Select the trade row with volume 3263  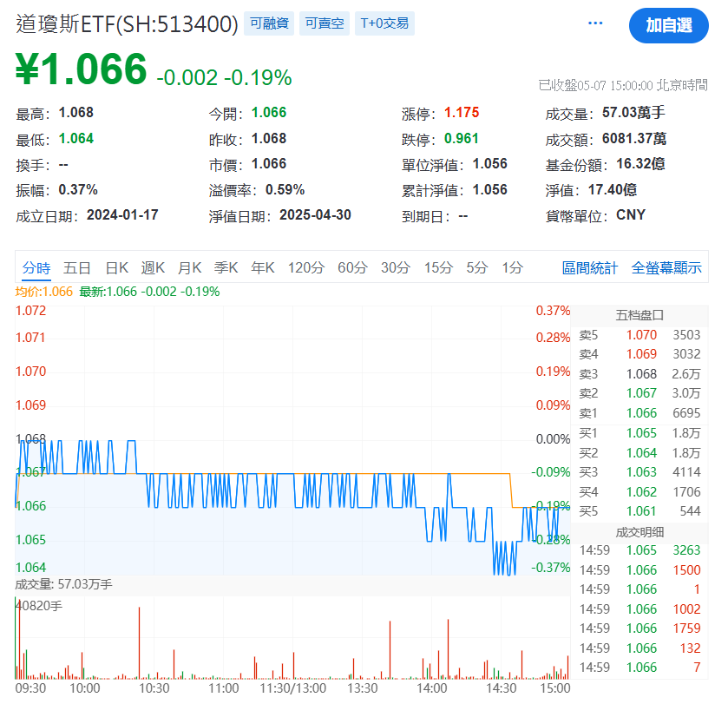tap(639, 549)
